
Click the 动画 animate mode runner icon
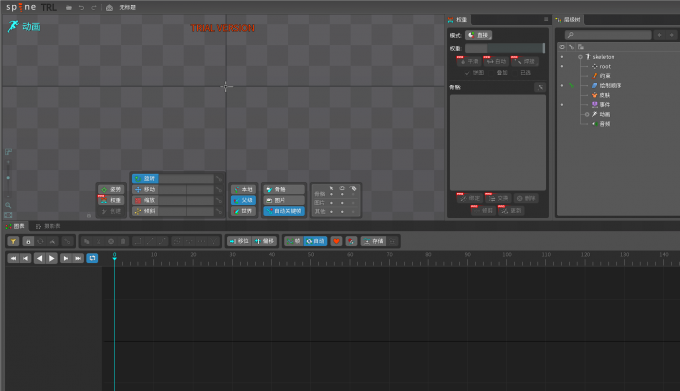tap(13, 26)
